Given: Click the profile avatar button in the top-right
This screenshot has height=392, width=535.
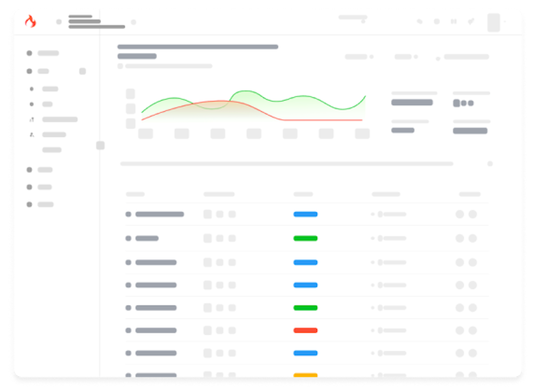Looking at the screenshot, I should point(494,22).
